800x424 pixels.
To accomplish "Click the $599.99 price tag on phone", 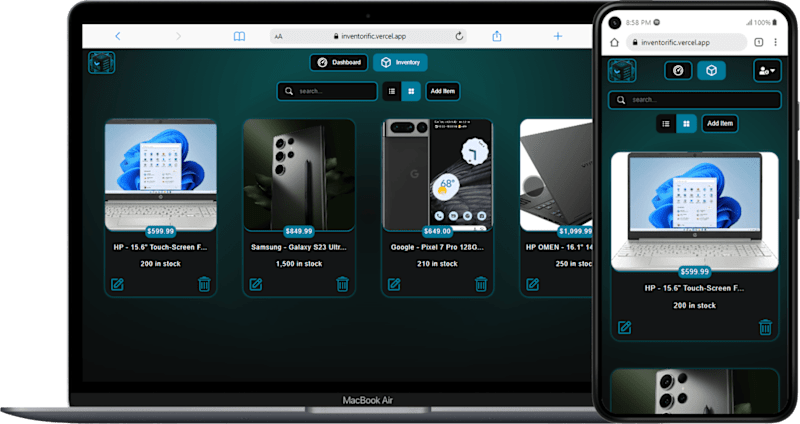I will [694, 271].
